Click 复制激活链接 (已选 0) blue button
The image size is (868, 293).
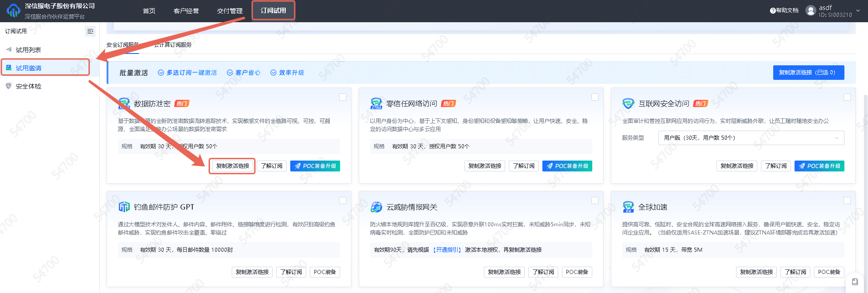808,73
